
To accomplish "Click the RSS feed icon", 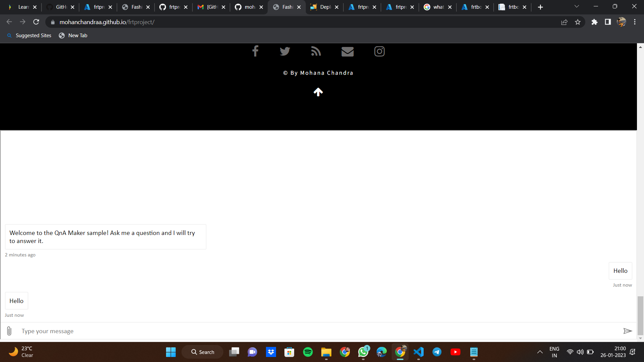I will pyautogui.click(x=316, y=51).
